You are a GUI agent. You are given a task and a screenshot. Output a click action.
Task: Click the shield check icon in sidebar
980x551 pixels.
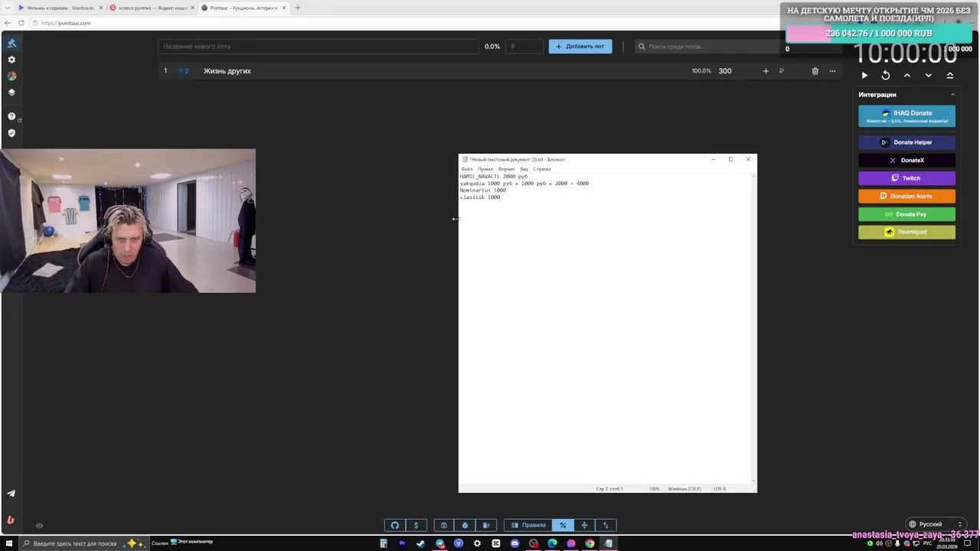point(11,133)
